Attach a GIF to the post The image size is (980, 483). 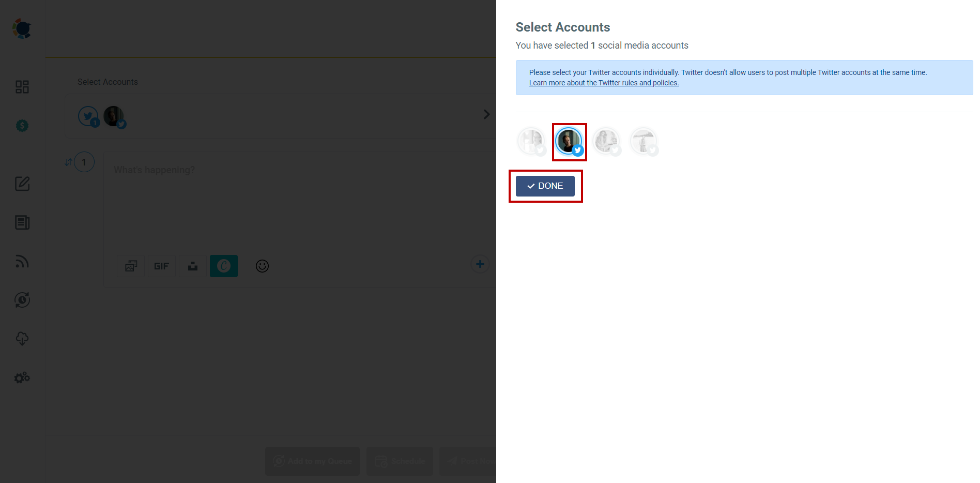point(161,266)
